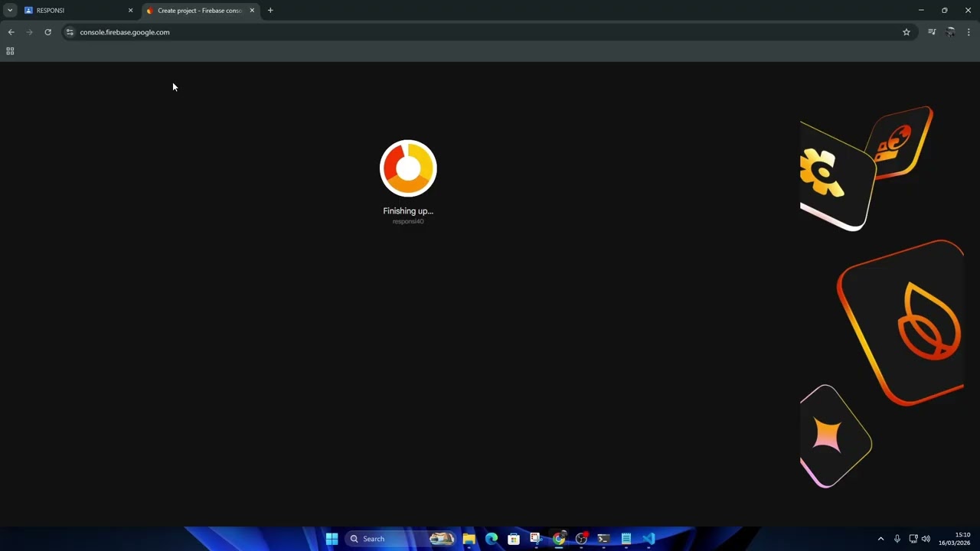980x551 pixels.
Task: Open volume control from system tray
Action: pos(926,539)
